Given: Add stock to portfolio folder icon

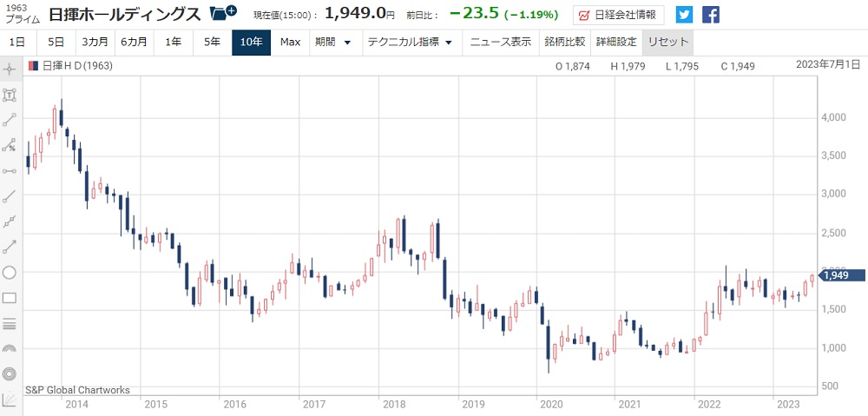Looking at the screenshot, I should pyautogui.click(x=223, y=13).
